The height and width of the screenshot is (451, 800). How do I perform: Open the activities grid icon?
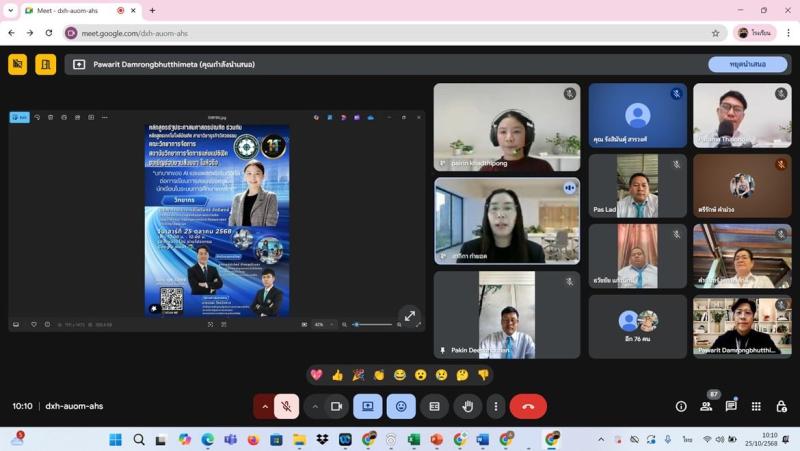pos(756,406)
